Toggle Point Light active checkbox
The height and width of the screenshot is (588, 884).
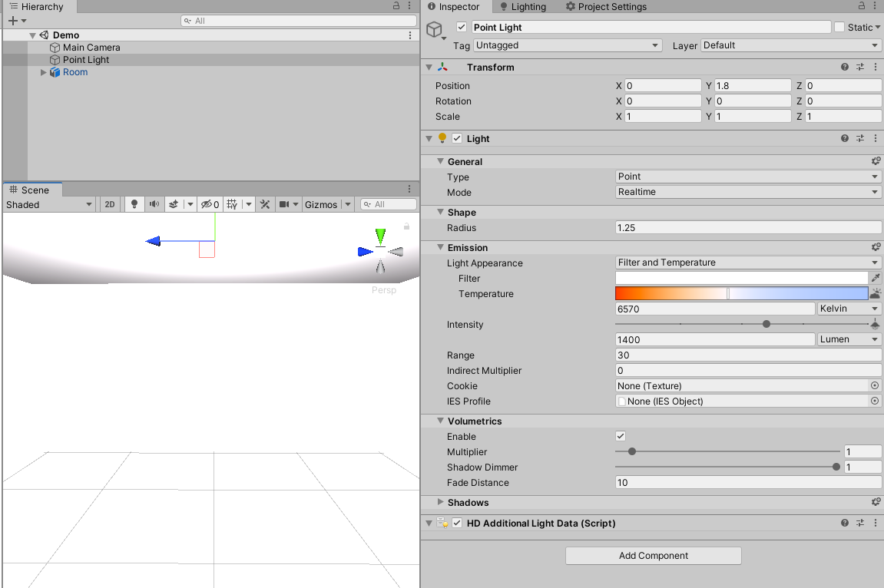(462, 27)
